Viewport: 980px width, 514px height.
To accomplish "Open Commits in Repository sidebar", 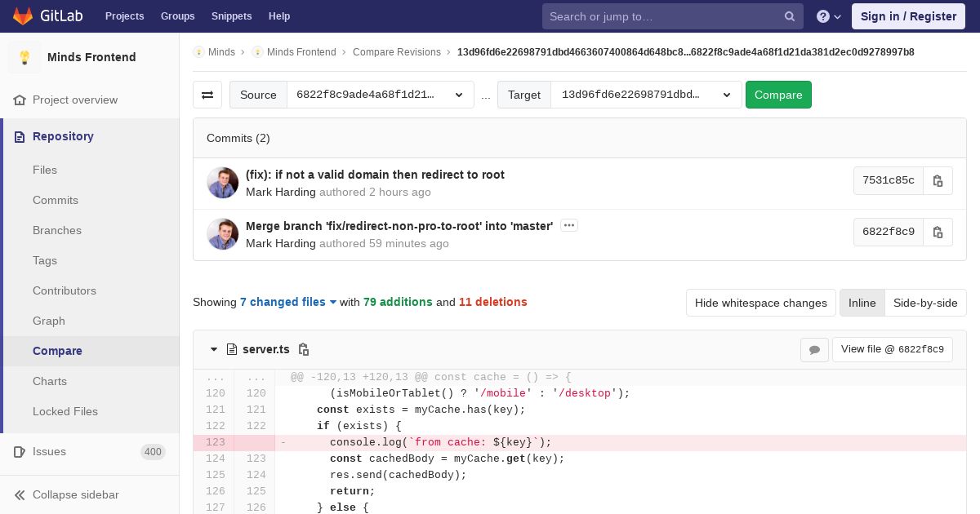I will (56, 200).
